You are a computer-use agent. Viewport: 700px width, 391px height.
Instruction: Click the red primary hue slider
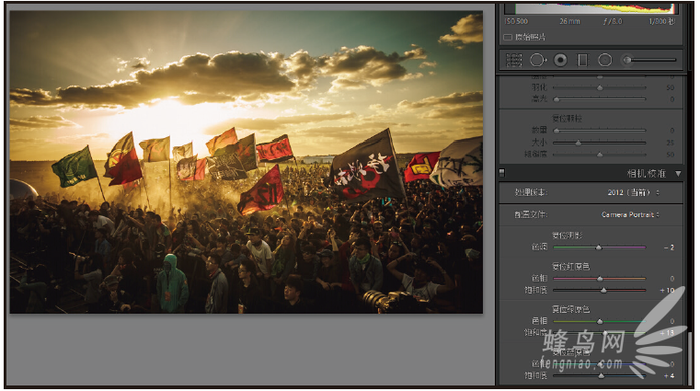[x=600, y=279]
